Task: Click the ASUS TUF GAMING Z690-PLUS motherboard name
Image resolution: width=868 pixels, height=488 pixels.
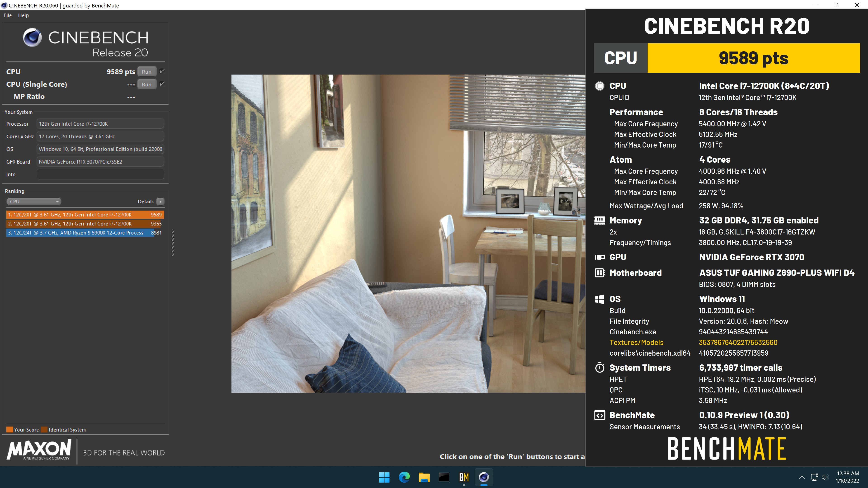Action: 777,273
